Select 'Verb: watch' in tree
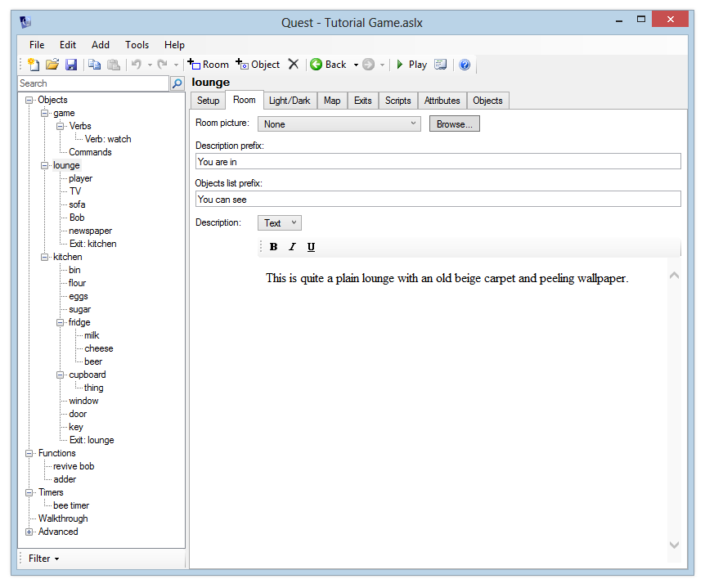The width and height of the screenshot is (705, 588). [108, 139]
